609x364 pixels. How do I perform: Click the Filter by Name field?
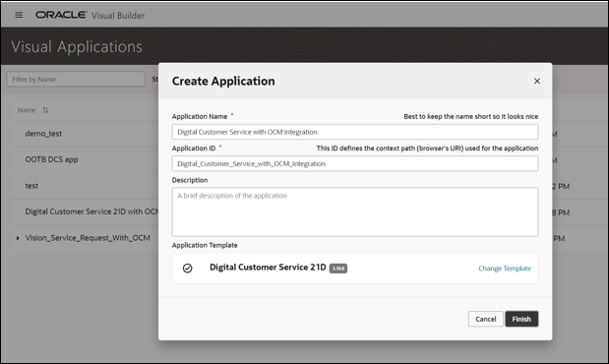76,80
